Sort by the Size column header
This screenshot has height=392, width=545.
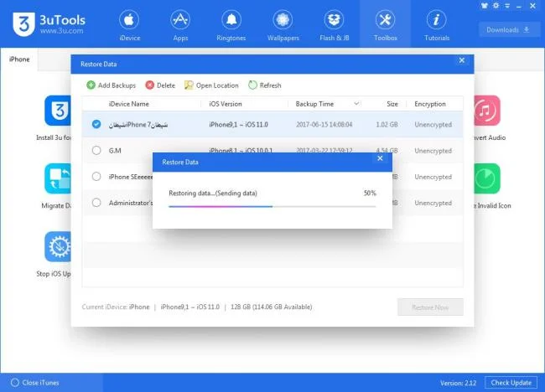[x=392, y=104]
